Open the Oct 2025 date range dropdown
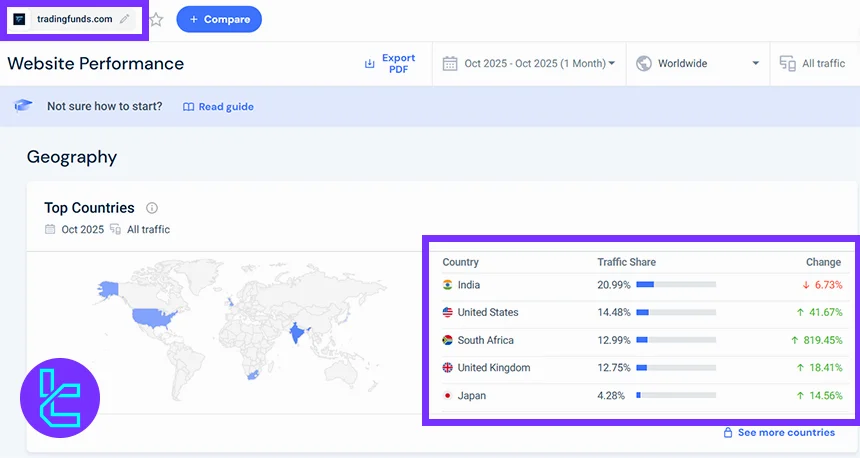Screen dimensions: 860x458 click(529, 63)
